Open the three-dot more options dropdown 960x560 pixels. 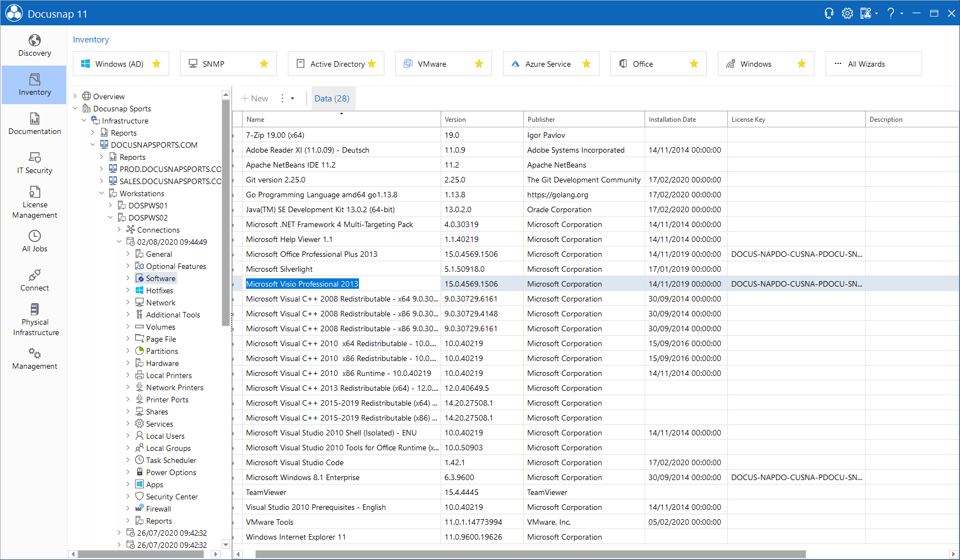click(287, 99)
